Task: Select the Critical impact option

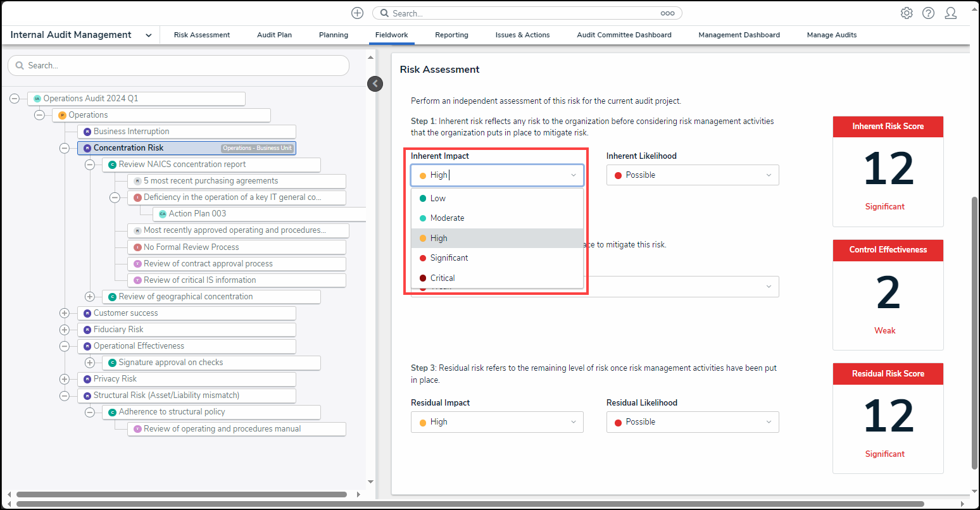Action: 443,278
